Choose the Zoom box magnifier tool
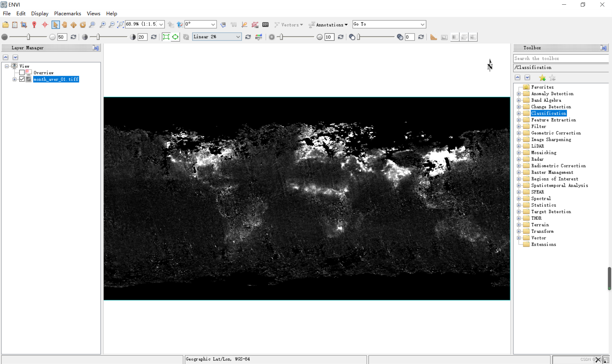Screen dimensions: 612x364 92,25
